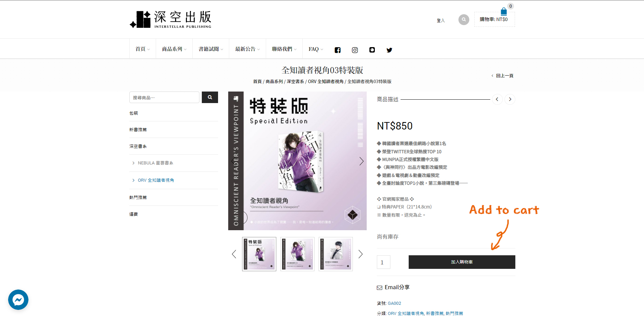
Task: Open the Twitter bird icon
Action: click(x=389, y=50)
